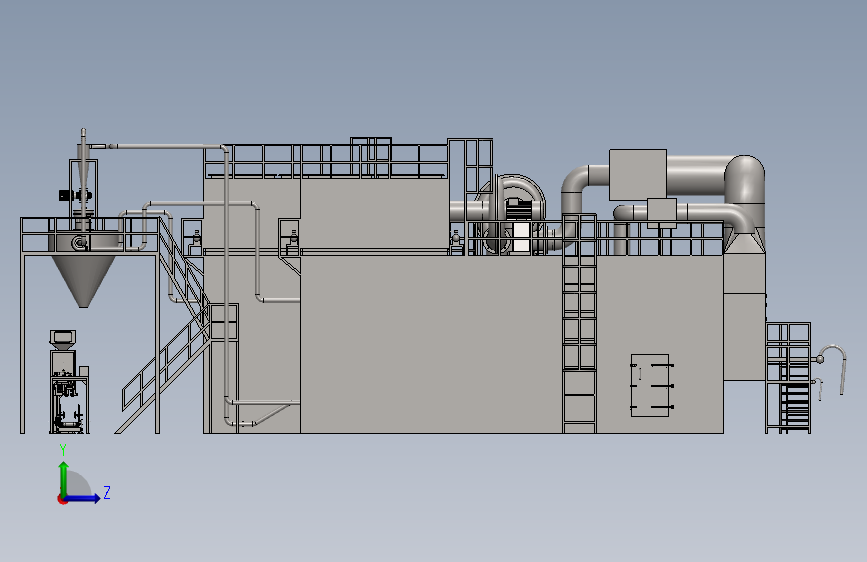Select the top guardrail on the upper tank

pos(326,160)
